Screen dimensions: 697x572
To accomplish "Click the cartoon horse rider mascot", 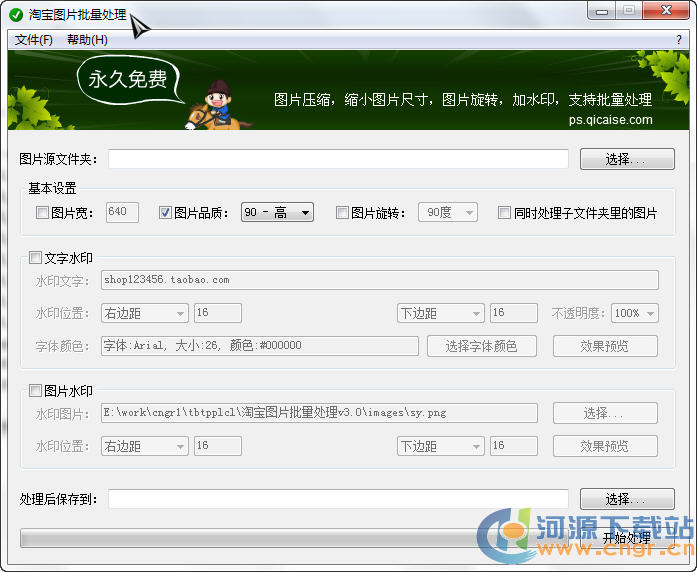I will click(x=216, y=106).
